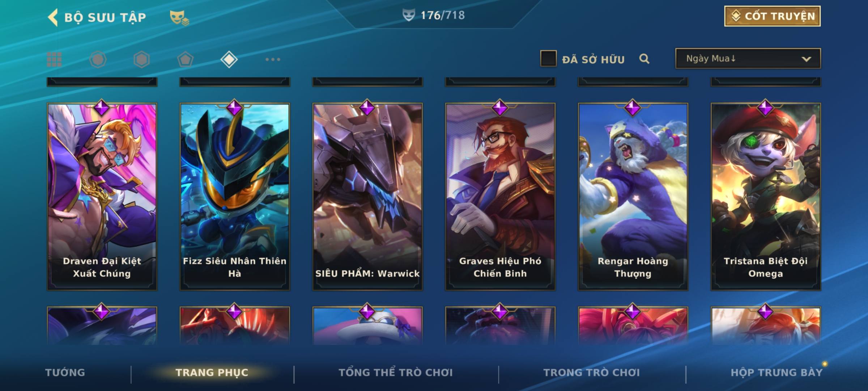This screenshot has height=391, width=868.
Task: Tick the Đã Sở Hữu checkbox
Action: (548, 59)
